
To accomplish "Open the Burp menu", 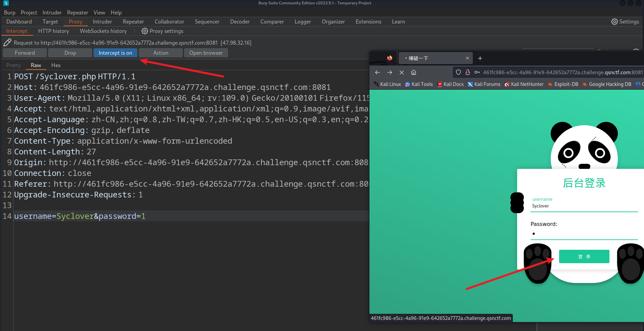I will tap(10, 12).
